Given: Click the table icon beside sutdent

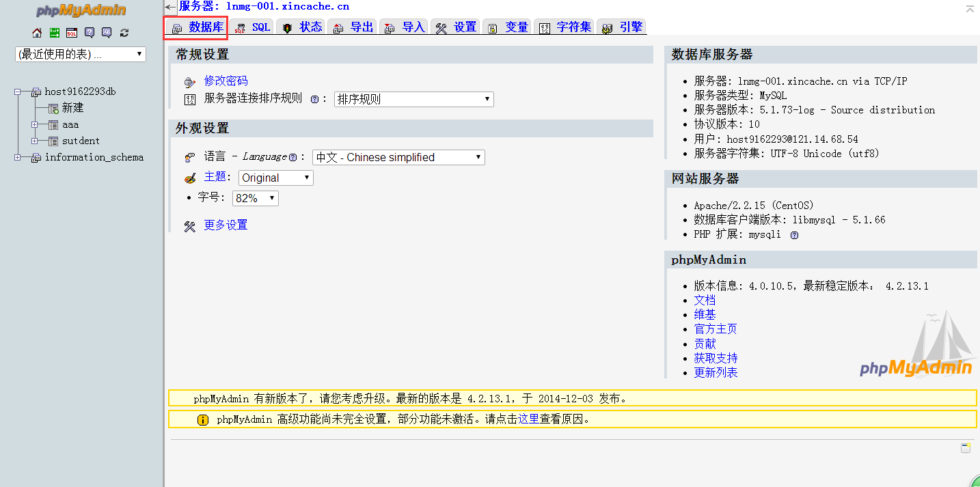Looking at the screenshot, I should [53, 141].
